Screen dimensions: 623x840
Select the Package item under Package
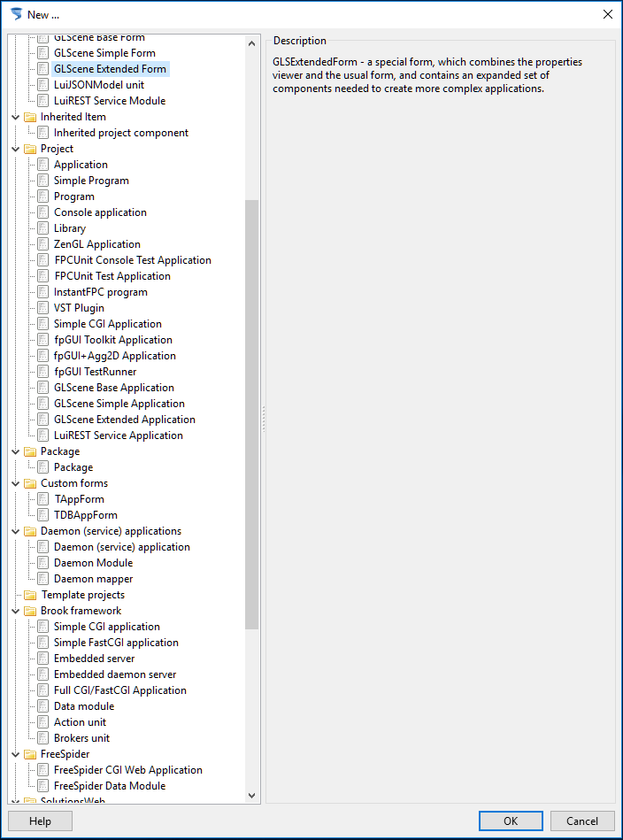tap(73, 467)
